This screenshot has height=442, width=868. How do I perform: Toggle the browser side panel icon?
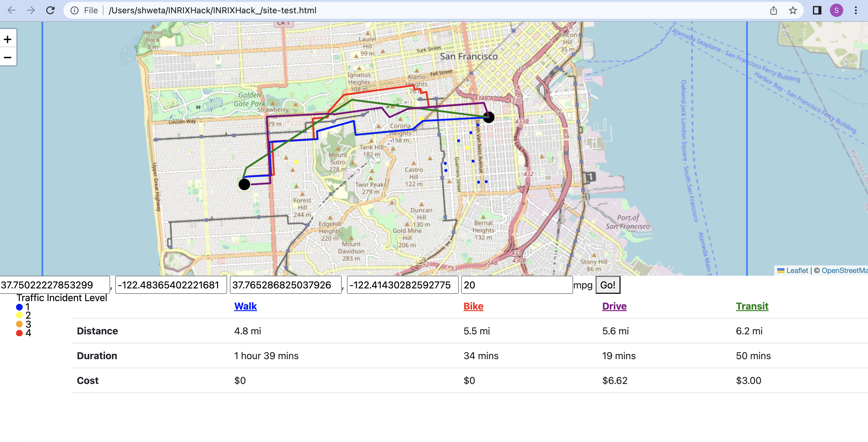[x=817, y=11]
